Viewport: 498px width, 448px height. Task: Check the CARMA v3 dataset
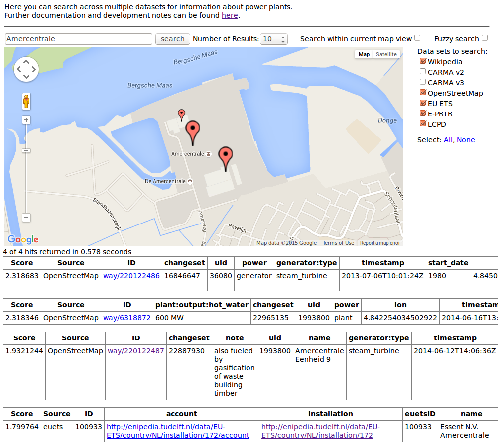[423, 82]
